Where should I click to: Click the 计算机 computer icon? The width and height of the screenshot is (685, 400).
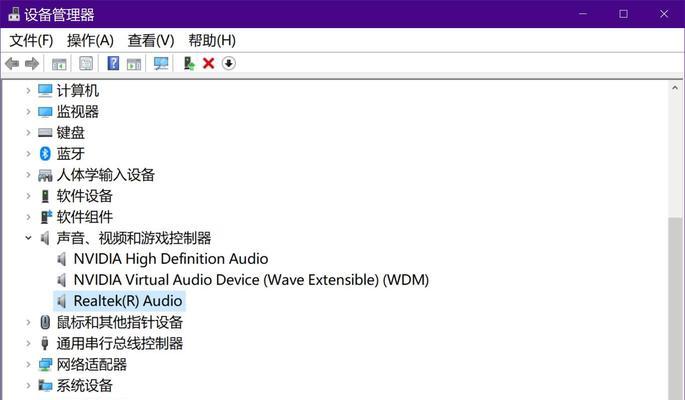45,90
